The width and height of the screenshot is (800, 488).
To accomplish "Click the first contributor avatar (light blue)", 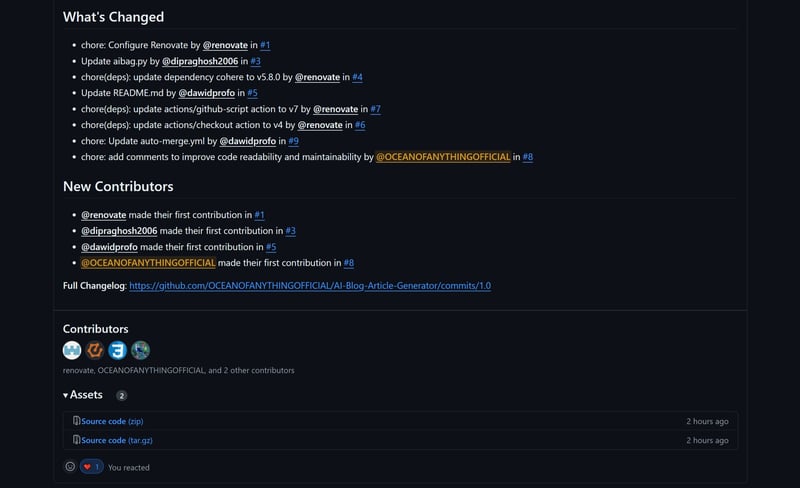I will [72, 350].
